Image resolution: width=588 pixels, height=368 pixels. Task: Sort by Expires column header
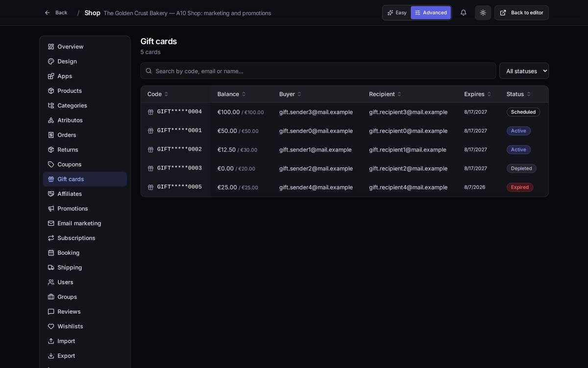tap(478, 94)
